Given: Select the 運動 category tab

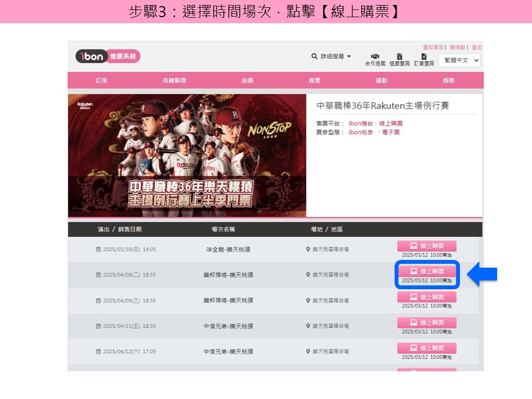Looking at the screenshot, I should [x=381, y=80].
